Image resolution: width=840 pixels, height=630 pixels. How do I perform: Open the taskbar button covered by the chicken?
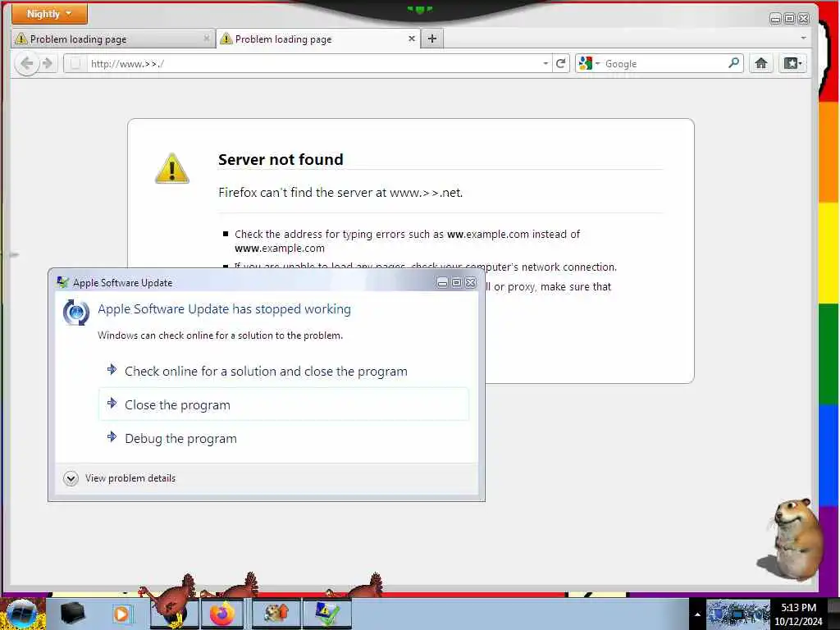174,614
